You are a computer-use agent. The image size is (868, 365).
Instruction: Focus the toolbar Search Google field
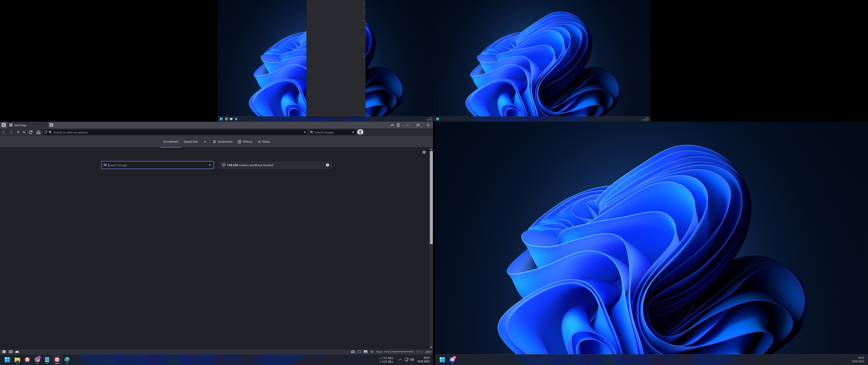[332, 132]
